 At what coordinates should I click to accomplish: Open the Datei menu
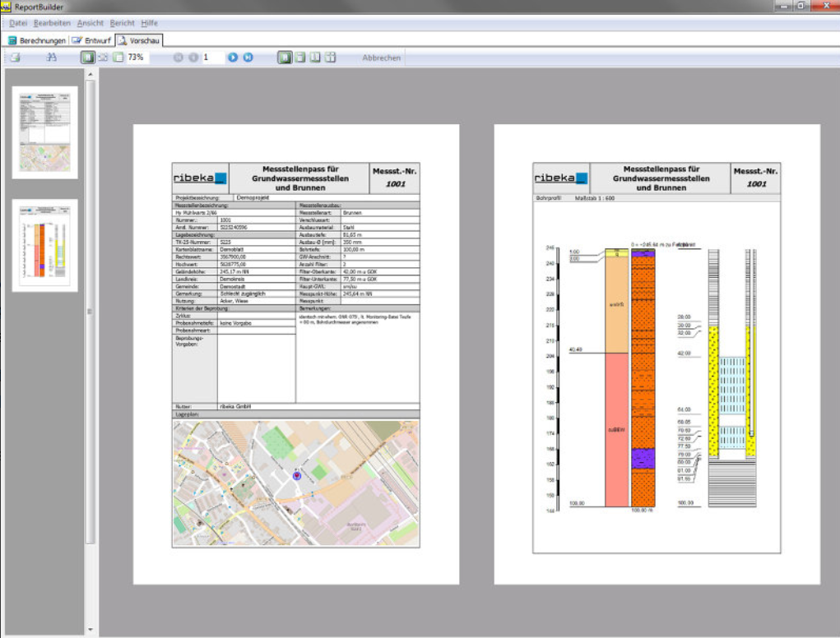[x=18, y=23]
